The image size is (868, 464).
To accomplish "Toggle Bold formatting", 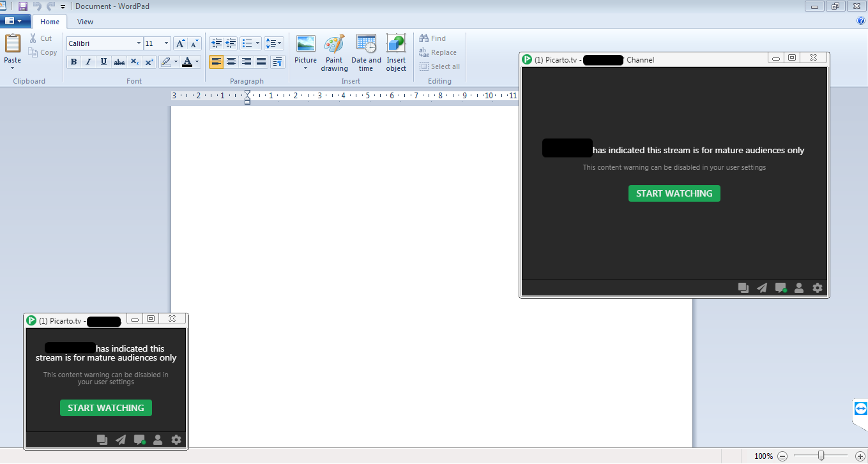I will 73,62.
